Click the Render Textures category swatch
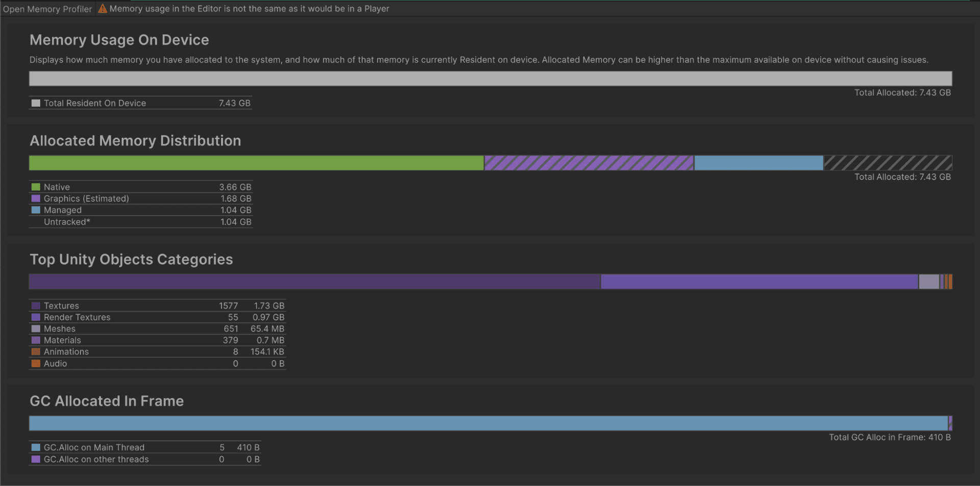The image size is (980, 486). tap(35, 317)
